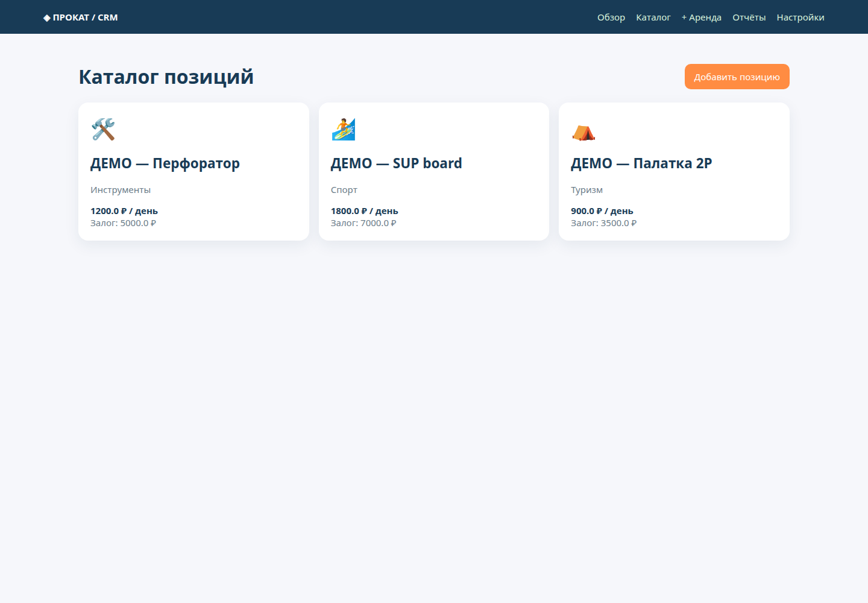Click the Туризм category label
Viewport: 868px width, 603px height.
tap(587, 190)
